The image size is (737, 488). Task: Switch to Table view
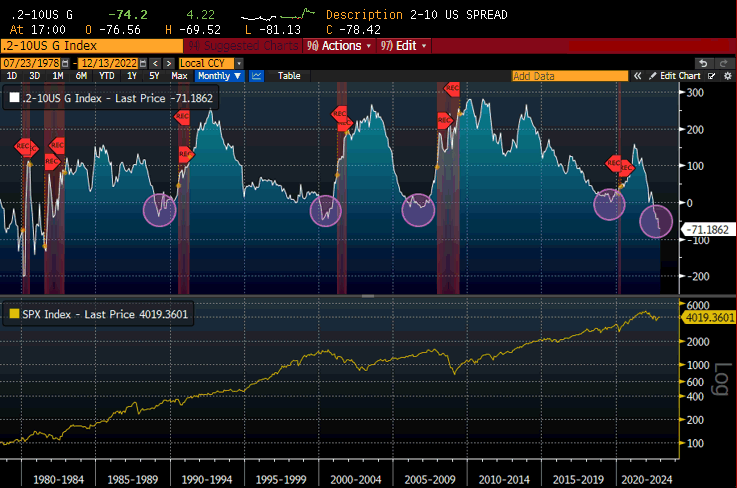point(289,76)
